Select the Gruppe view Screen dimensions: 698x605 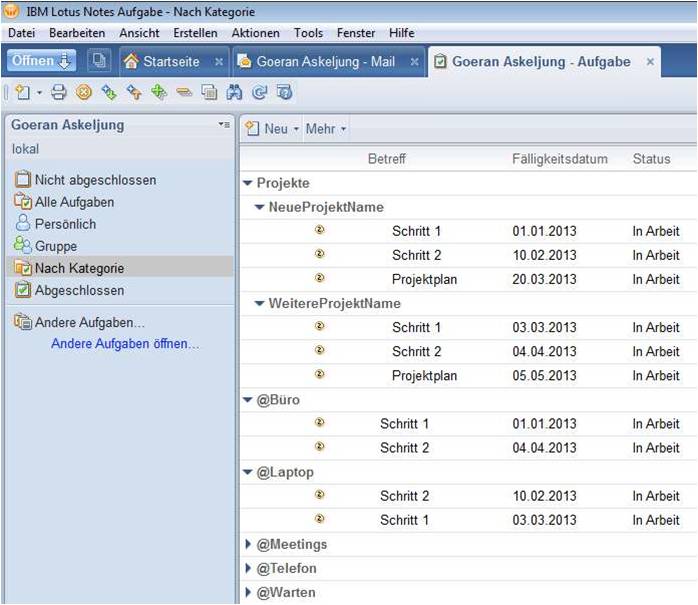tap(46, 246)
